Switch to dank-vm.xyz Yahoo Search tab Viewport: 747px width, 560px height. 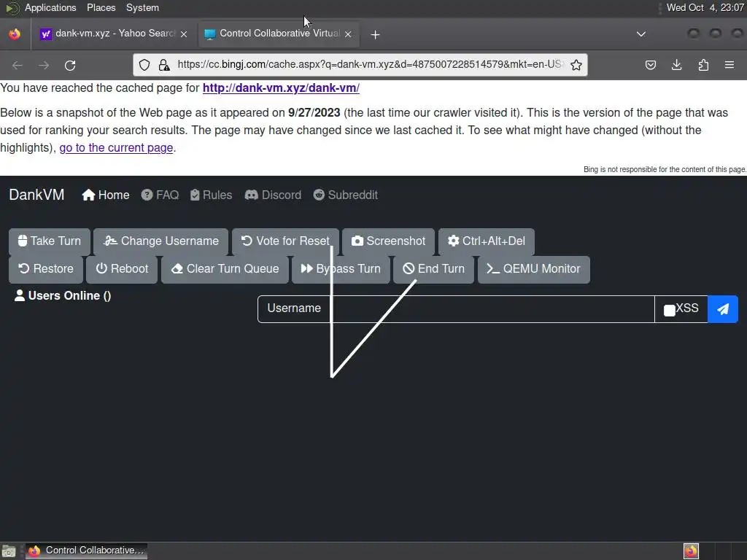pyautogui.click(x=115, y=34)
